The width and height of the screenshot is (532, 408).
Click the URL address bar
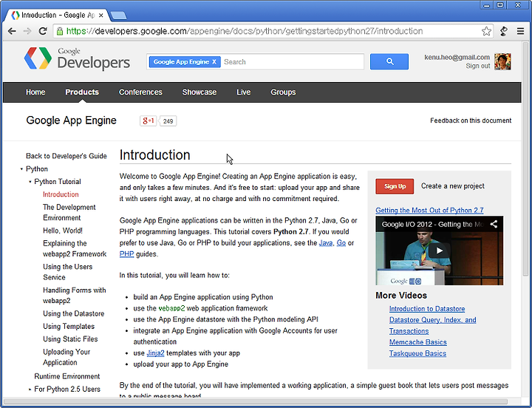pyautogui.click(x=273, y=31)
